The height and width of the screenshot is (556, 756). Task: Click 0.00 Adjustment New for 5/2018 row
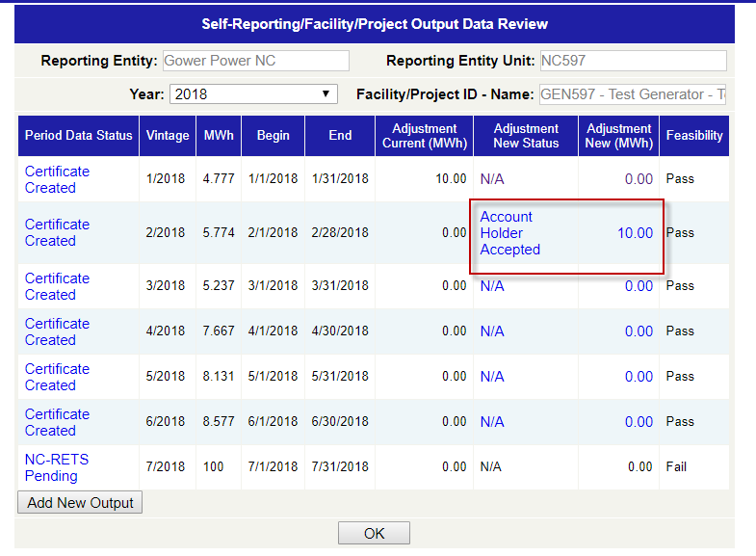(639, 377)
